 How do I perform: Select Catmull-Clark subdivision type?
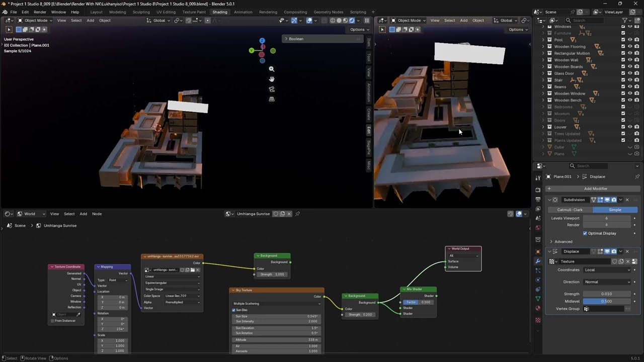click(570, 210)
